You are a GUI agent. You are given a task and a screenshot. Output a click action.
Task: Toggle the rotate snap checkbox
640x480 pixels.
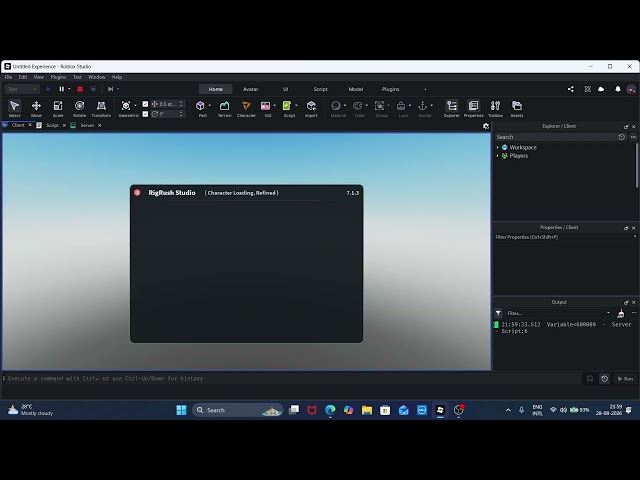coord(145,114)
